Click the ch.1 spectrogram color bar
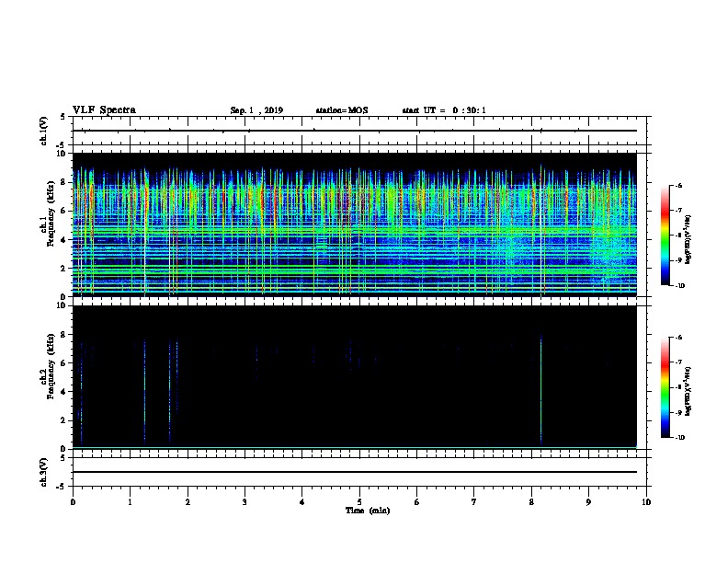 tap(665, 236)
